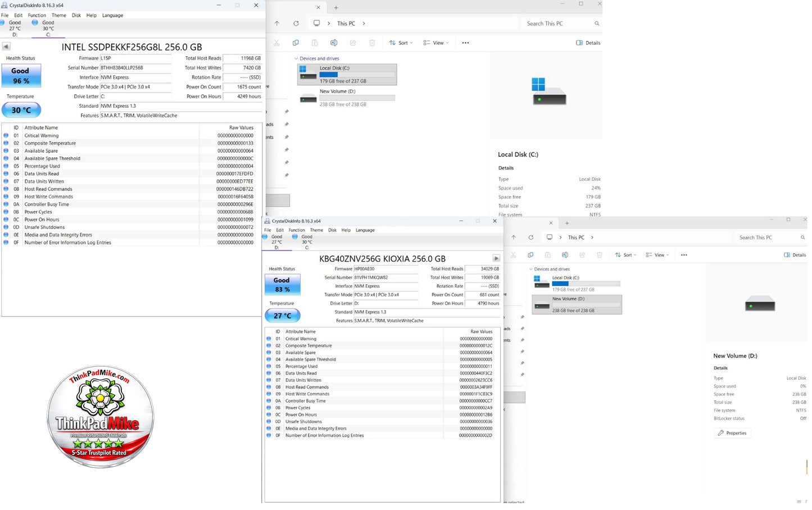Screen dimensions: 812x510
Task: Click the serial number field BTHH83840LLP256B
Action: point(135,68)
